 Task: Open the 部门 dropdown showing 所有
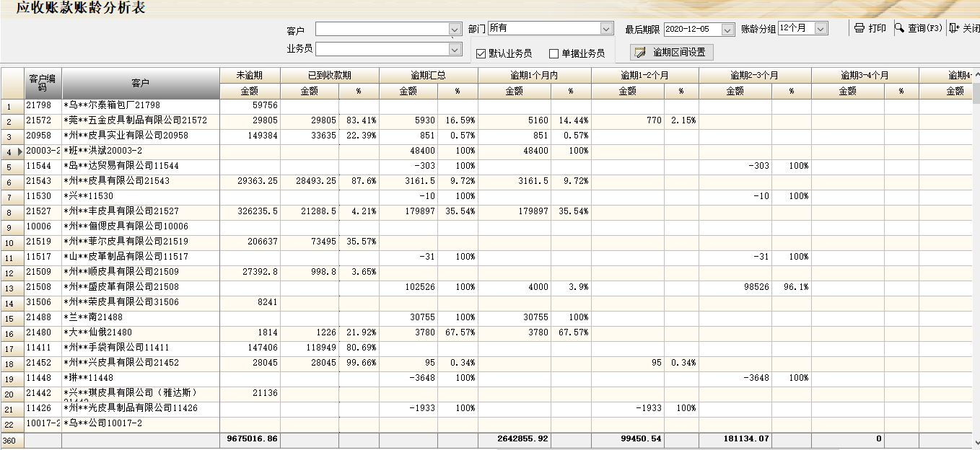607,29
